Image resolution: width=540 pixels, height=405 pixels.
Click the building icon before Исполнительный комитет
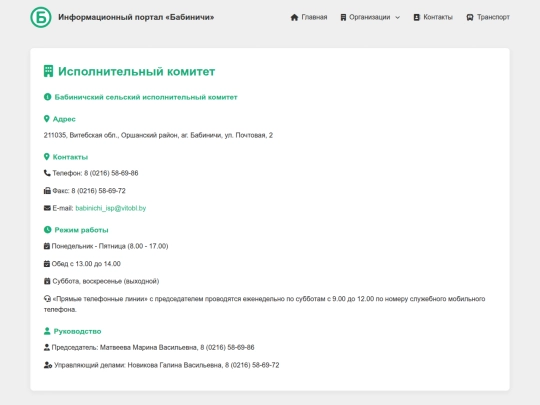coord(48,71)
